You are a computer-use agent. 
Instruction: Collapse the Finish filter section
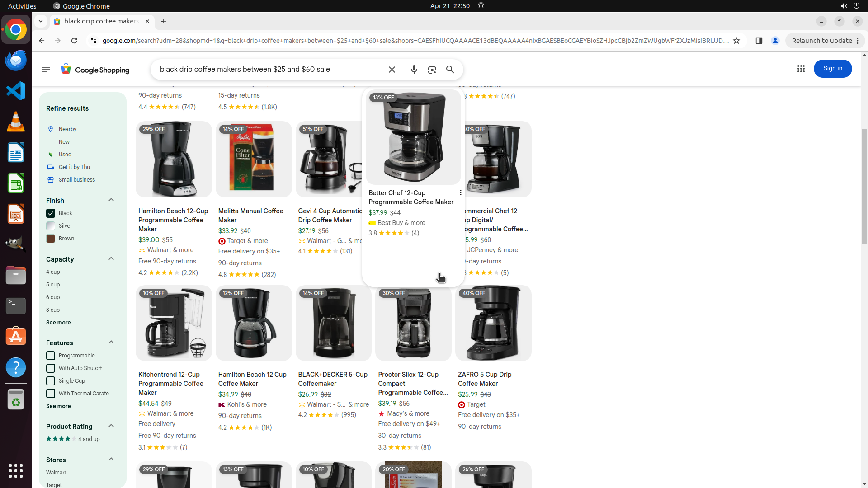point(111,200)
